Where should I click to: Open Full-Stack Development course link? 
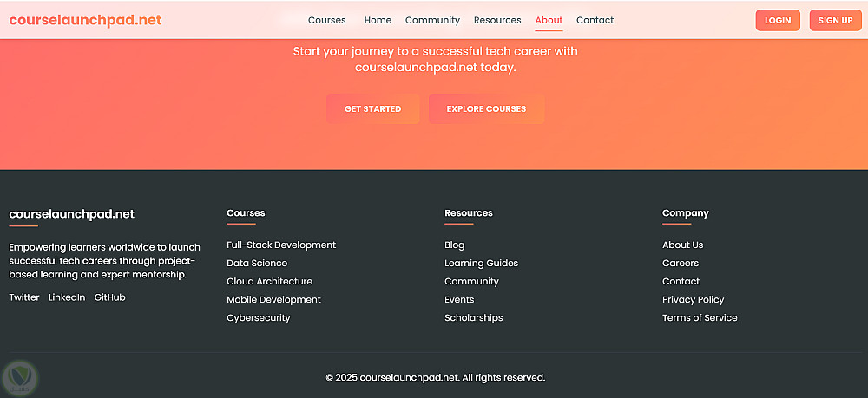click(x=281, y=245)
